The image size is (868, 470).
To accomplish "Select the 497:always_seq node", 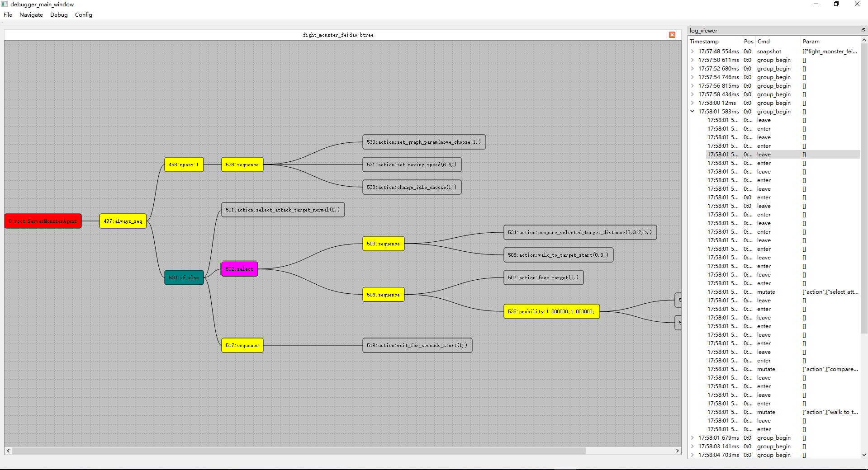I will 123,221.
